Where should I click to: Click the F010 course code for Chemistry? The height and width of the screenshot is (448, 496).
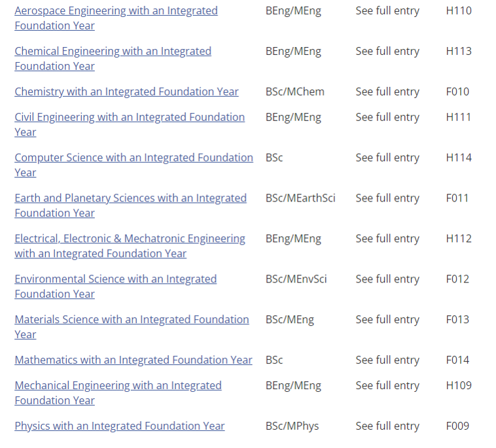coord(457,92)
